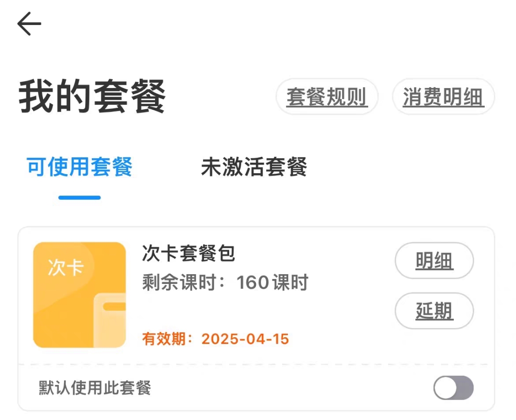This screenshot has height=420, width=516.
Task: Tap the expiry date 2025-04-15
Action: pos(245,339)
